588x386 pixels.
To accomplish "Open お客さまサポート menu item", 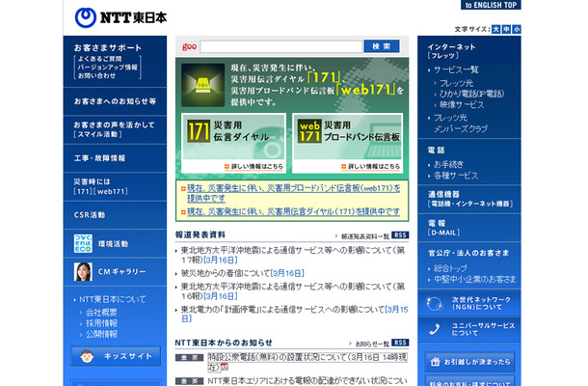I will click(108, 47).
